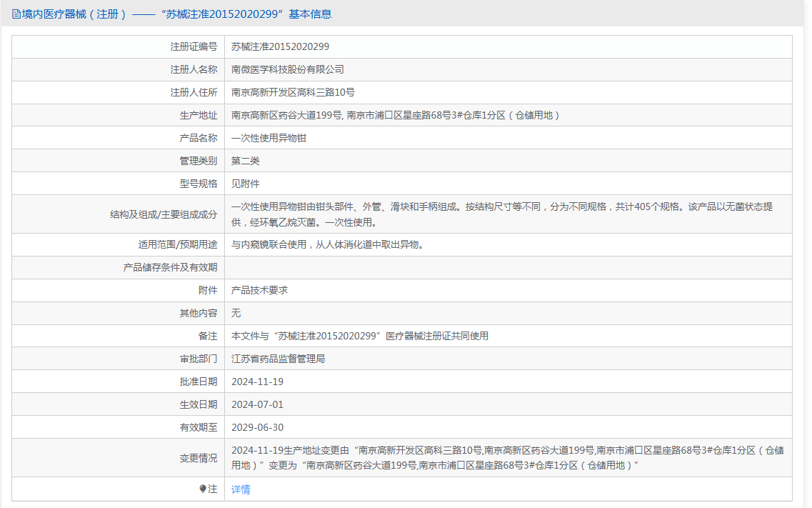Image resolution: width=812 pixels, height=508 pixels.
Task: Click attachment value 产品技术要求
Action: pos(259,290)
